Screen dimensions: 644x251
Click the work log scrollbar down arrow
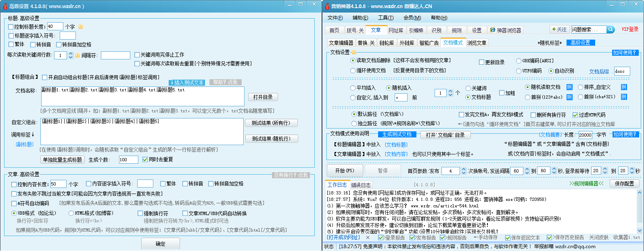coord(639,231)
